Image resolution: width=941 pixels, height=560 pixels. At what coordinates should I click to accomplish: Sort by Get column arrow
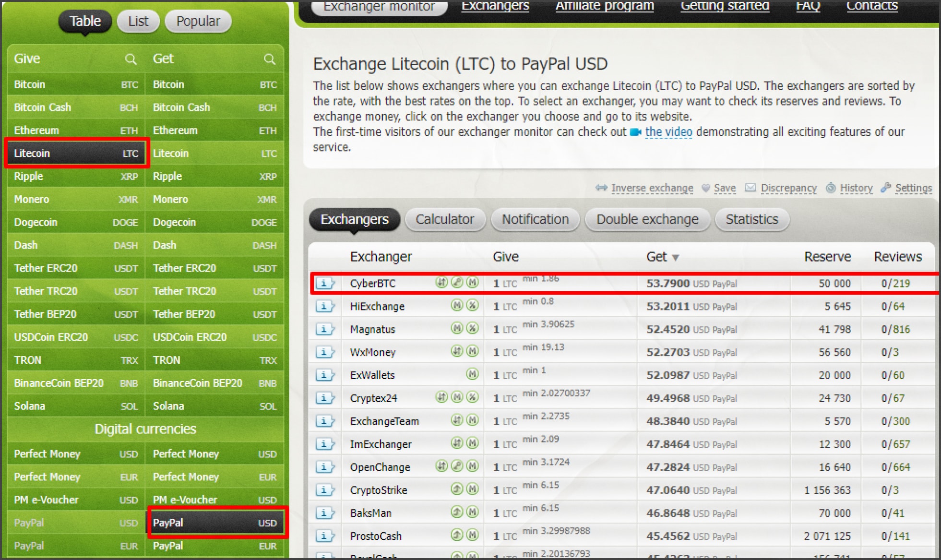pyautogui.click(x=675, y=258)
